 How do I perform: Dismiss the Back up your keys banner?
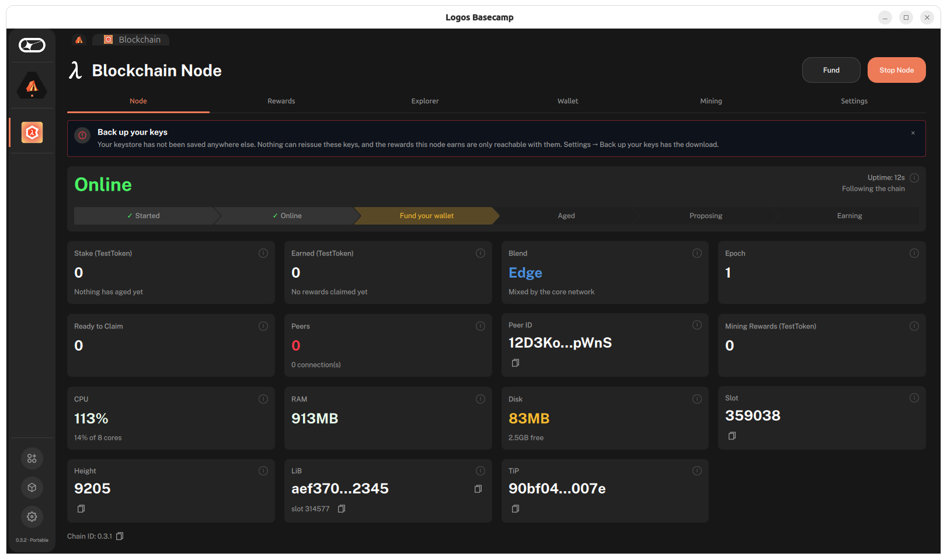[x=913, y=133]
